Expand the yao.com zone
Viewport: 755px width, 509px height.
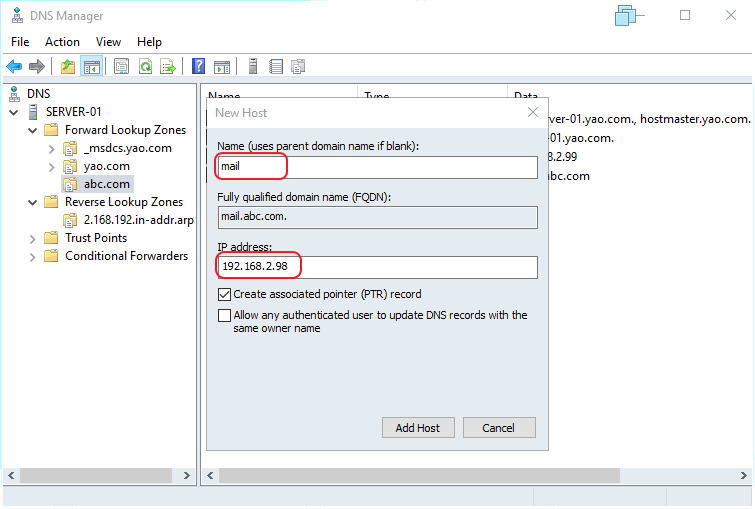[52, 167]
